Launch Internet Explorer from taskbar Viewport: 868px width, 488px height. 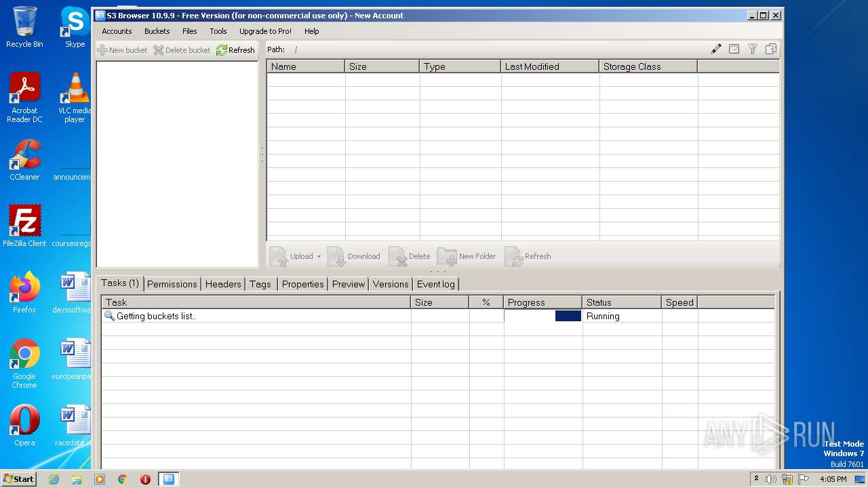click(x=54, y=479)
